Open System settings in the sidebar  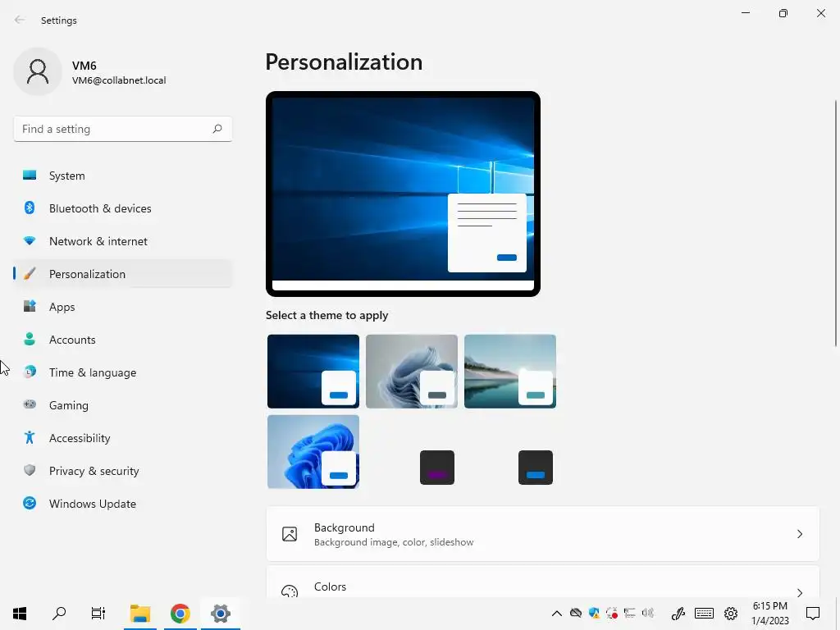123,176
